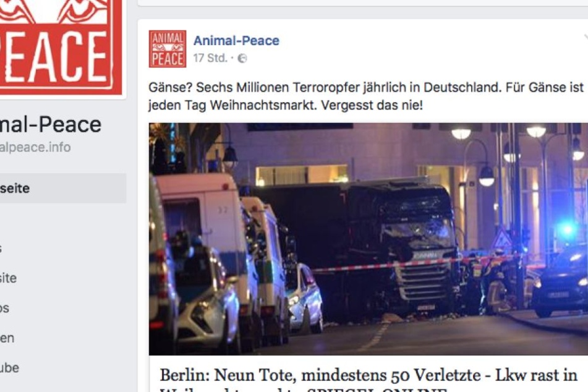The height and width of the screenshot is (392, 588).
Task: Open the large Animal-Peace profile logo
Action: [60, 46]
